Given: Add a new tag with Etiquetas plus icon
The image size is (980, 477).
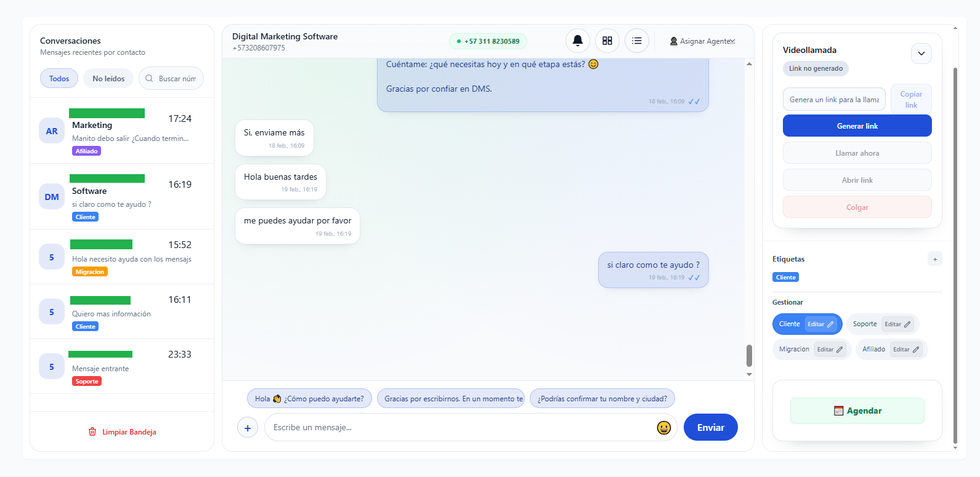Looking at the screenshot, I should 934,259.
